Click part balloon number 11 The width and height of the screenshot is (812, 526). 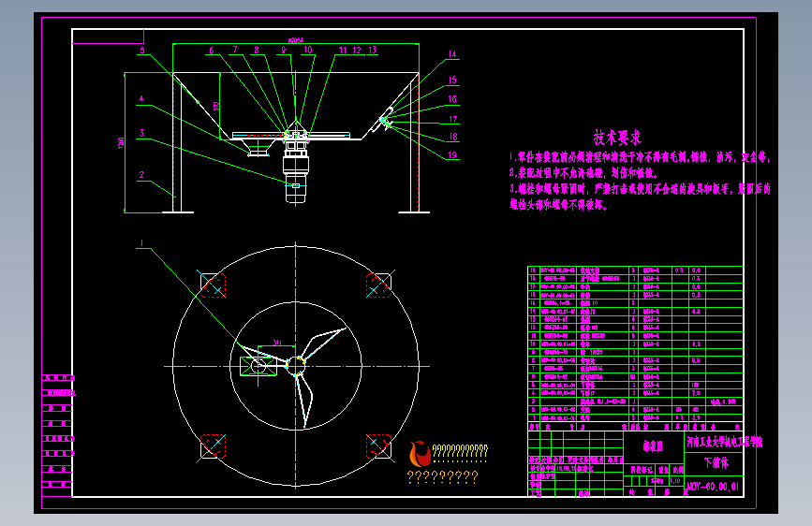coord(342,51)
